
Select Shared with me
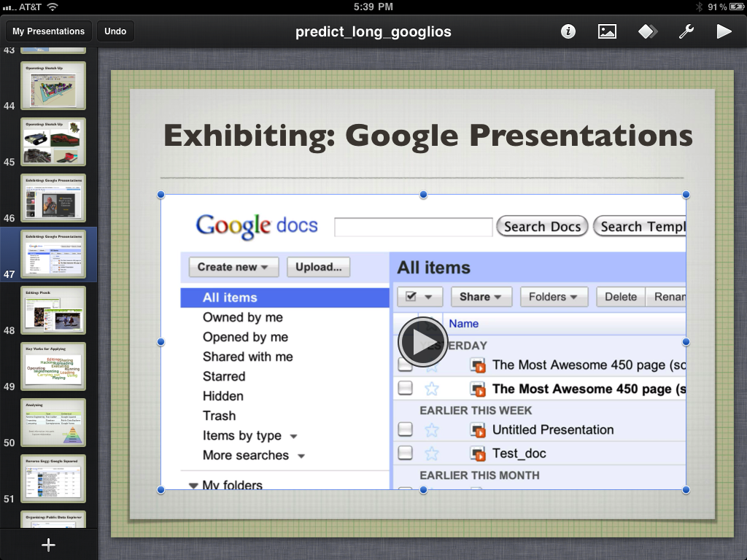tap(248, 357)
